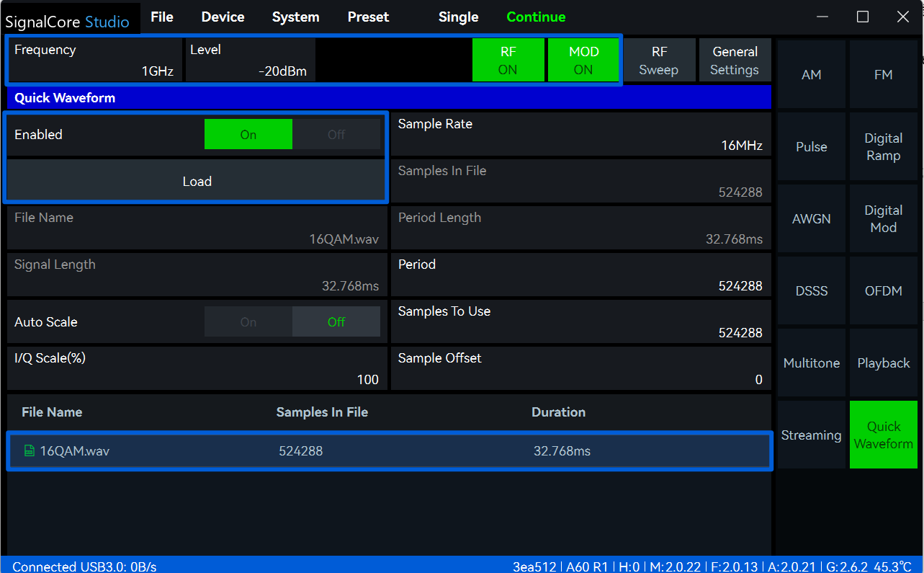Image resolution: width=924 pixels, height=573 pixels.
Task: Click the 32.768ms duration cell
Action: point(562,451)
